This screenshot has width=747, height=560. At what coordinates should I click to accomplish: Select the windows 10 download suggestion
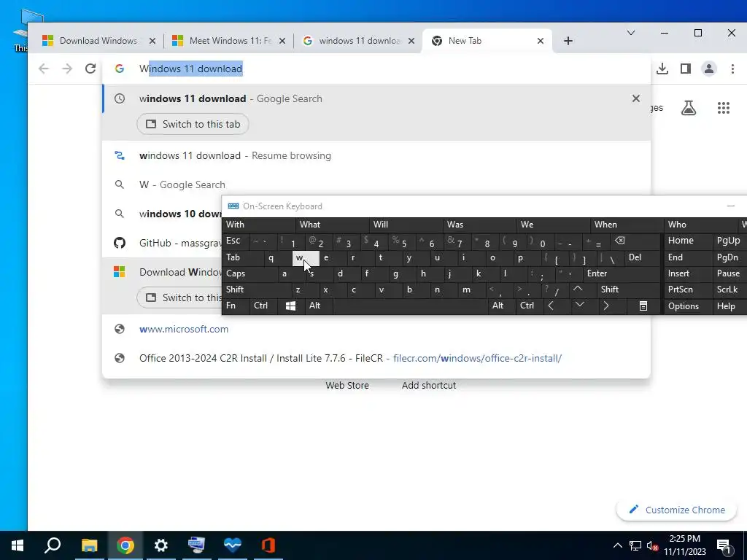tap(162, 214)
